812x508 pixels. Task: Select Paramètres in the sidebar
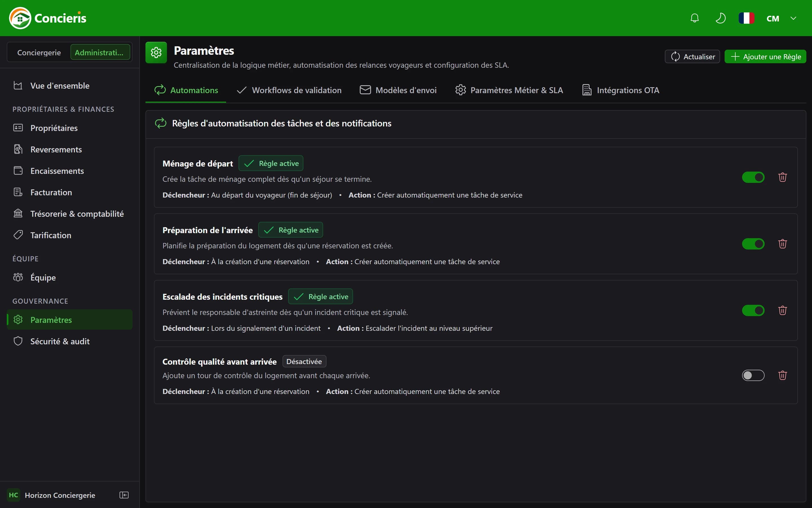69,319
